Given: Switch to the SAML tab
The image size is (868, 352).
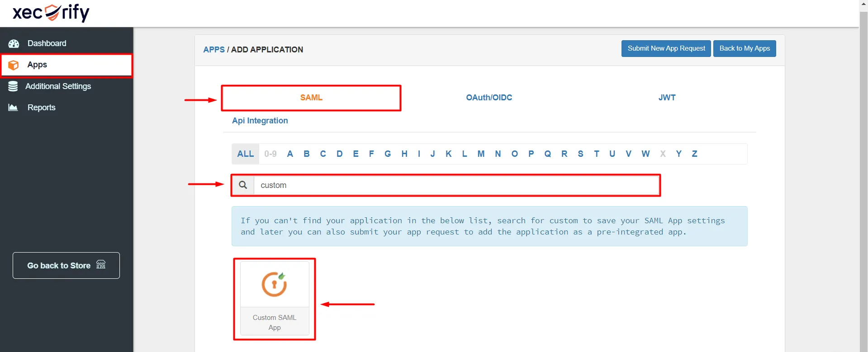Looking at the screenshot, I should coord(311,98).
